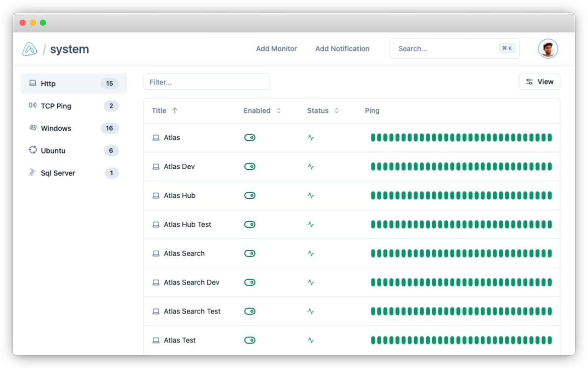This screenshot has width=588, height=368.
Task: Click the monitor icon next to Atlas
Action: pyautogui.click(x=155, y=137)
